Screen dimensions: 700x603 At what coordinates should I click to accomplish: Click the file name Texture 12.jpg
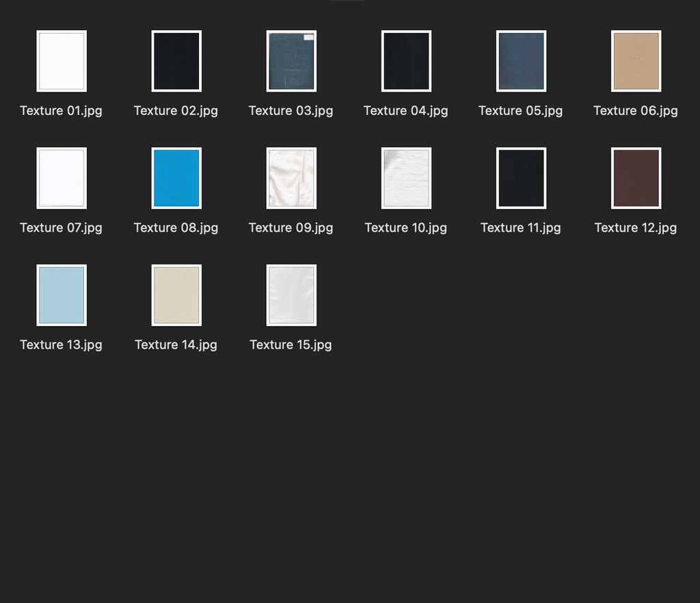click(636, 228)
